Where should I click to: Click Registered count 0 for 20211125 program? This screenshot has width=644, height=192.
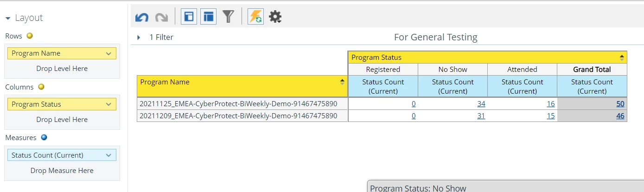414,104
